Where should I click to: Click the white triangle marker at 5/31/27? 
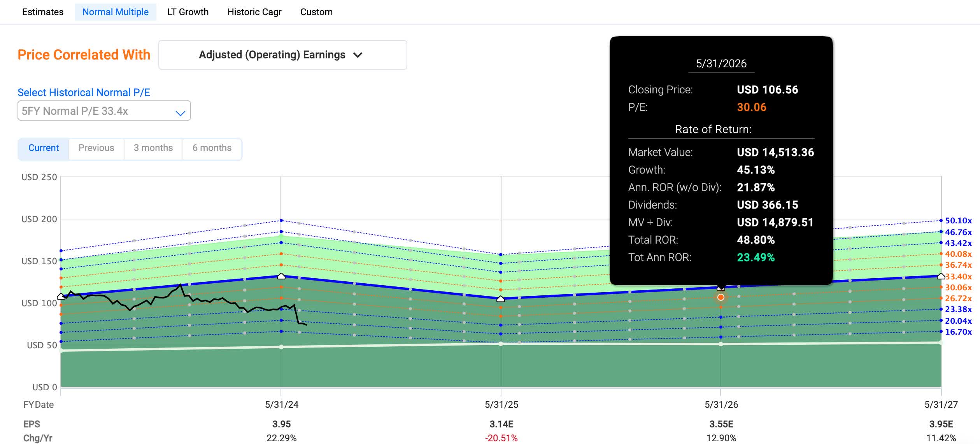[941, 276]
